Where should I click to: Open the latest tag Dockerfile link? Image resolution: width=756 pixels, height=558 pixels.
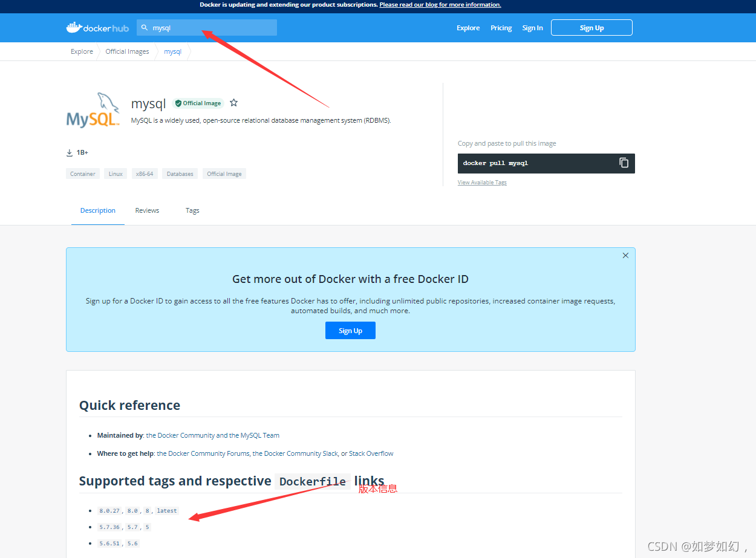point(167,511)
